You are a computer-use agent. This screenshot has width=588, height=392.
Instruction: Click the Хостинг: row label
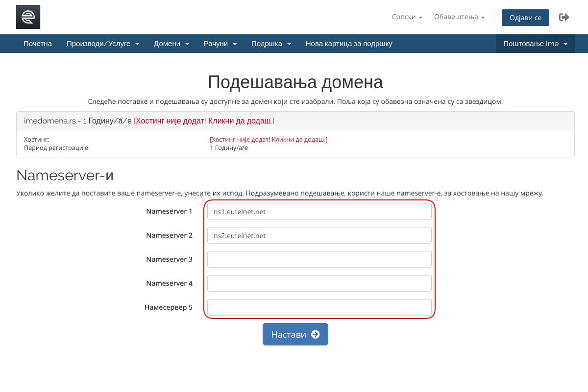[37, 140]
